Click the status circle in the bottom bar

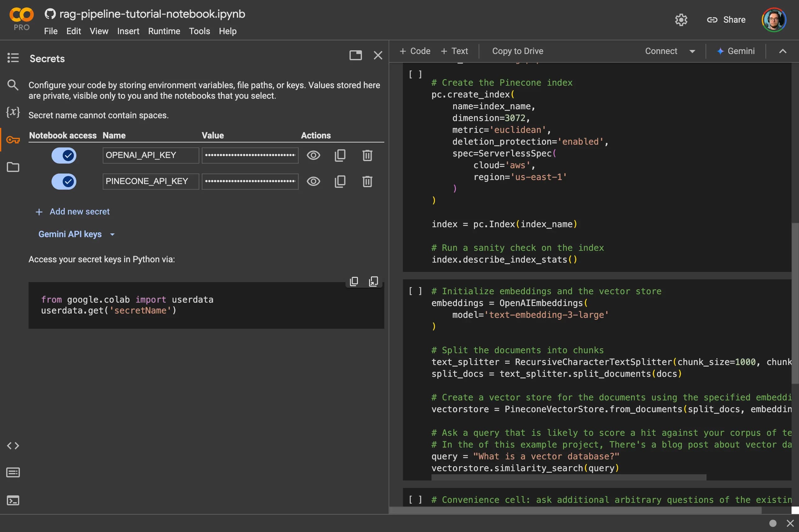(x=773, y=523)
